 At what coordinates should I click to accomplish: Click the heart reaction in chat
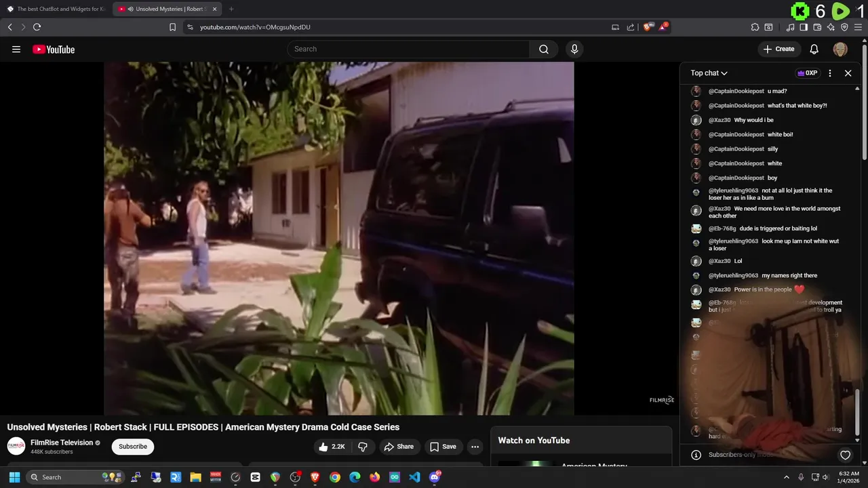[845, 455]
